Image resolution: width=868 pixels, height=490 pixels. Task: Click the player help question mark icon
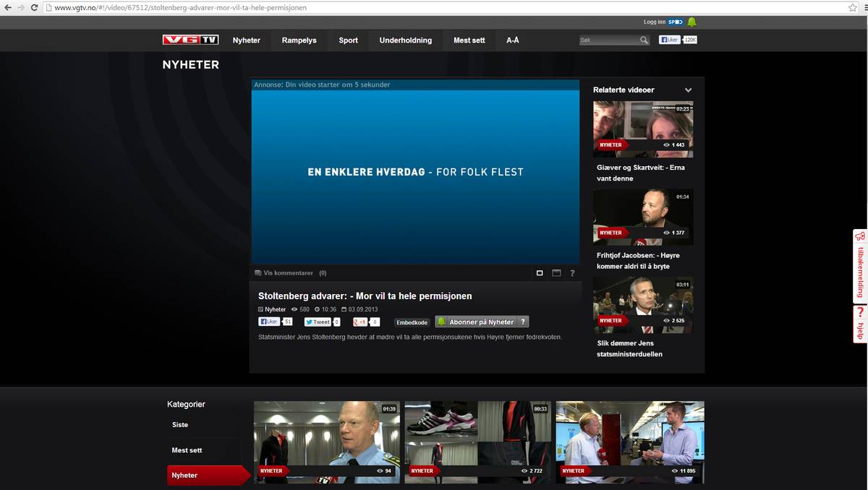(x=572, y=273)
